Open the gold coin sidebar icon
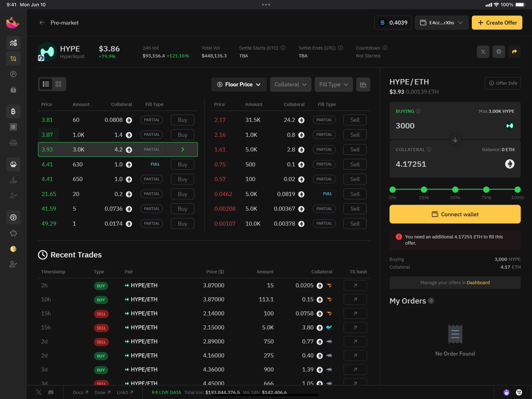Viewport: 532px width, 399px height. 13,249
